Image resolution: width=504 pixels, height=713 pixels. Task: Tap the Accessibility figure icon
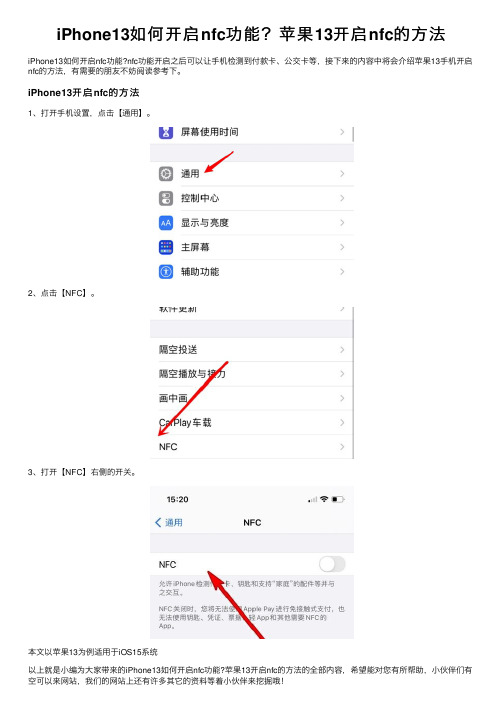[166, 272]
